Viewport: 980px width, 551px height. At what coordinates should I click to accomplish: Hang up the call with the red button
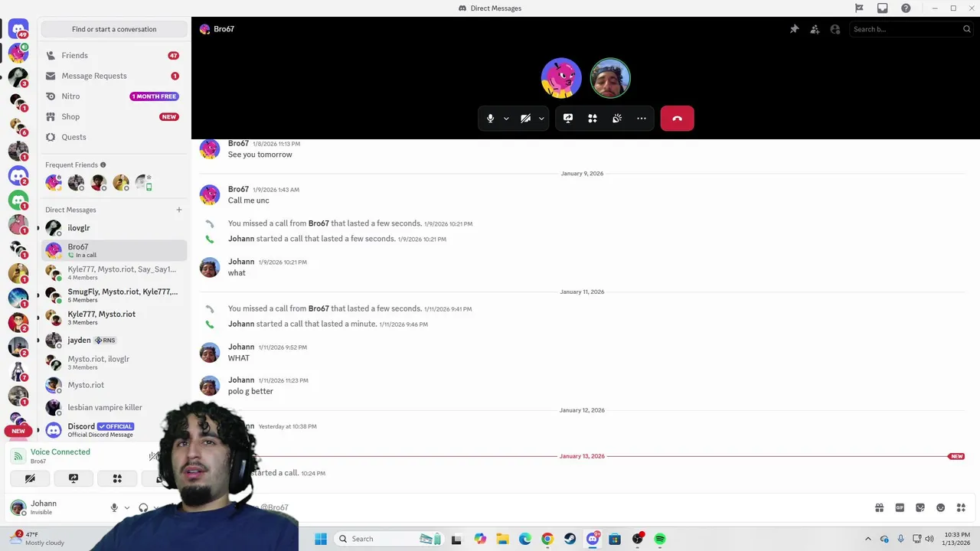tap(677, 119)
